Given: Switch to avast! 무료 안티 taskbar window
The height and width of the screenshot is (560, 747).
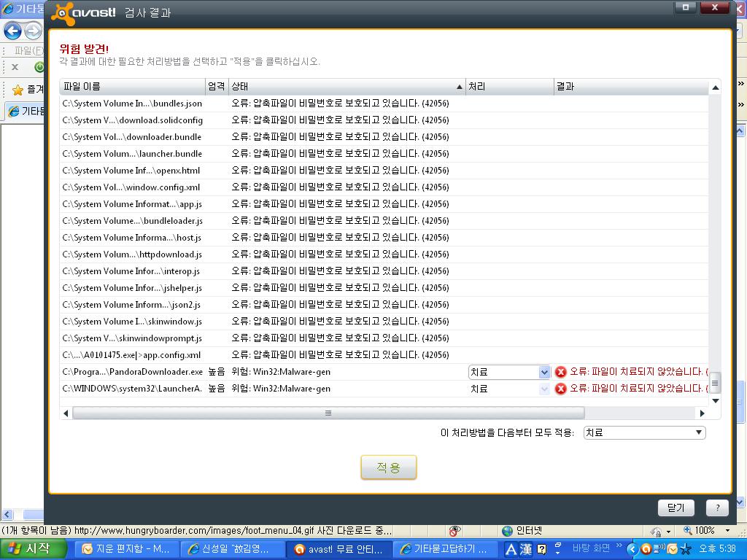Looking at the screenshot, I should [x=340, y=549].
